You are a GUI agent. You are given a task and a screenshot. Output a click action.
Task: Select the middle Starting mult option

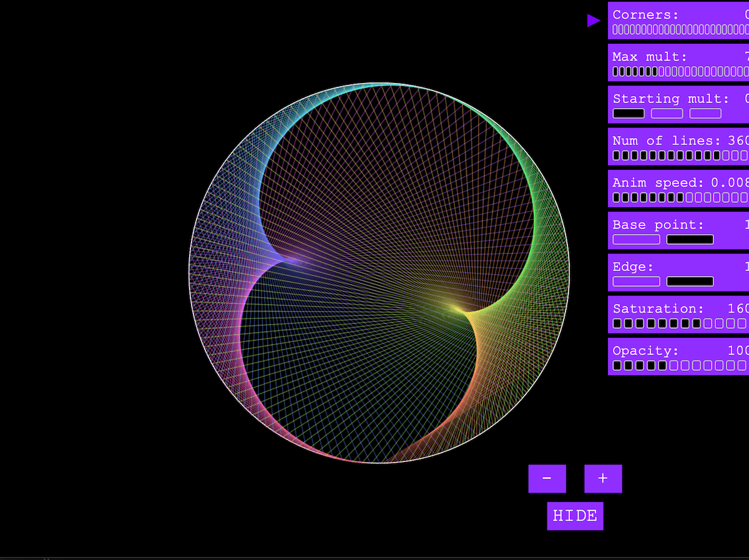pyautogui.click(x=667, y=113)
